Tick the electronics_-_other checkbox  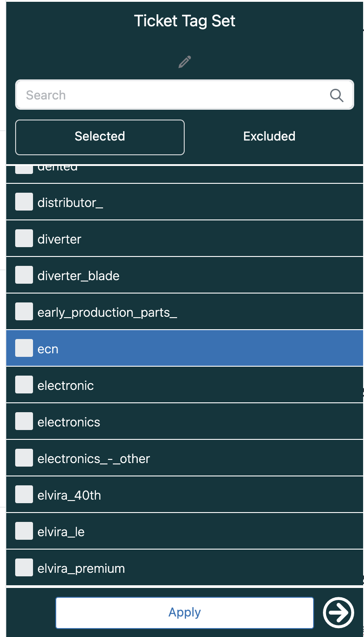24,458
